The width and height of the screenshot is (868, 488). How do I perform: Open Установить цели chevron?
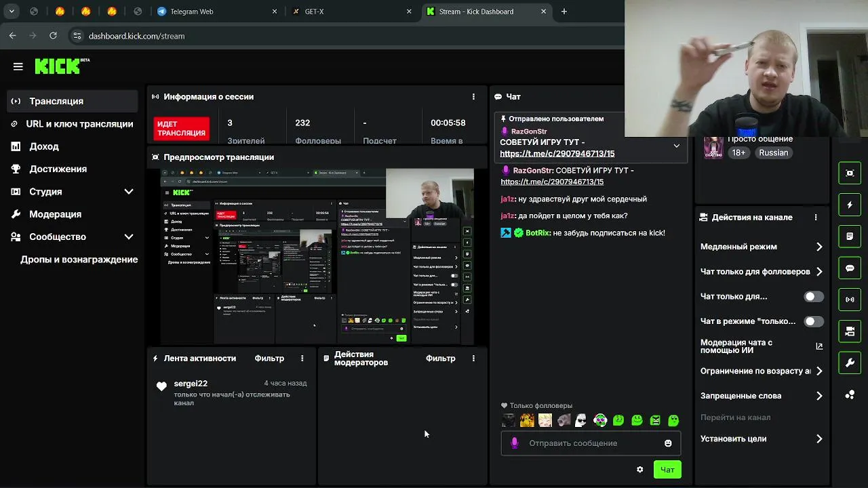coord(819,439)
